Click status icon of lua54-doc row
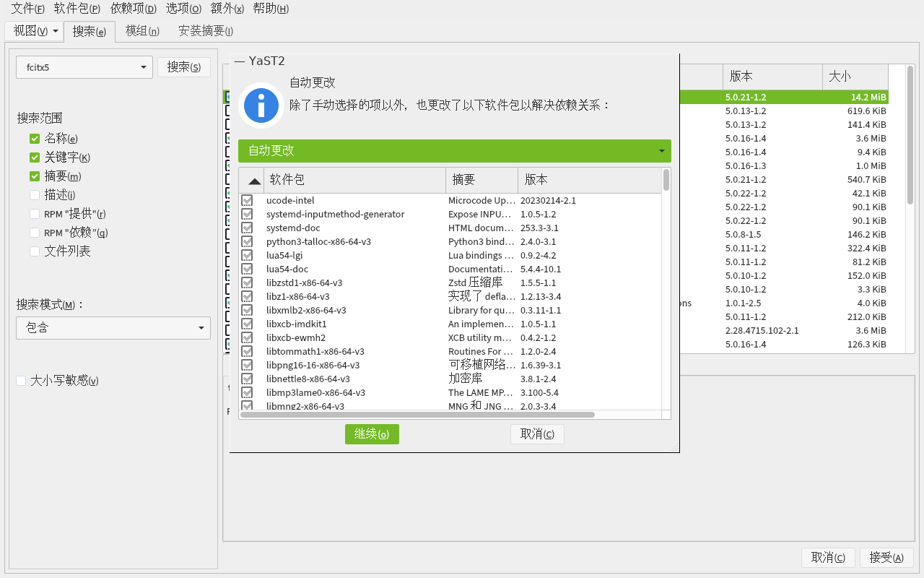The height and width of the screenshot is (578, 924). pyautogui.click(x=247, y=269)
